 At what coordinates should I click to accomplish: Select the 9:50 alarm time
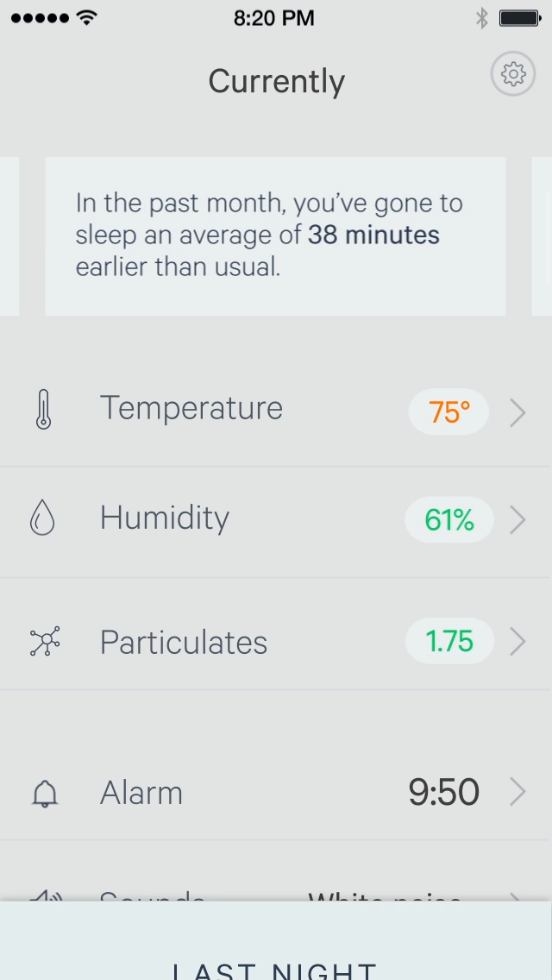pyautogui.click(x=443, y=792)
